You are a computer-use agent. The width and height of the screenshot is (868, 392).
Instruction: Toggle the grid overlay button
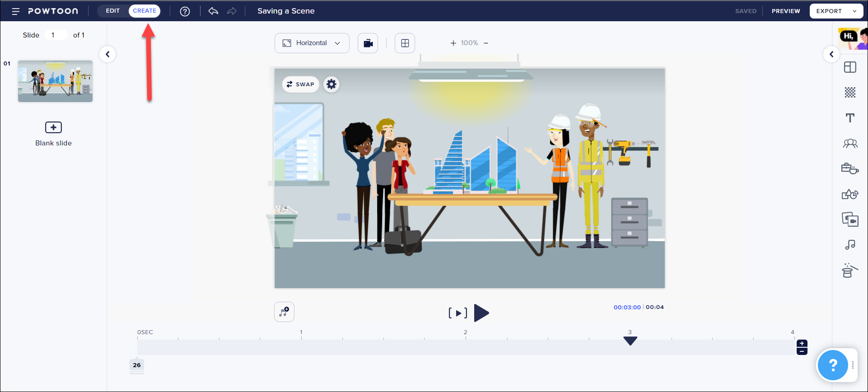click(405, 43)
